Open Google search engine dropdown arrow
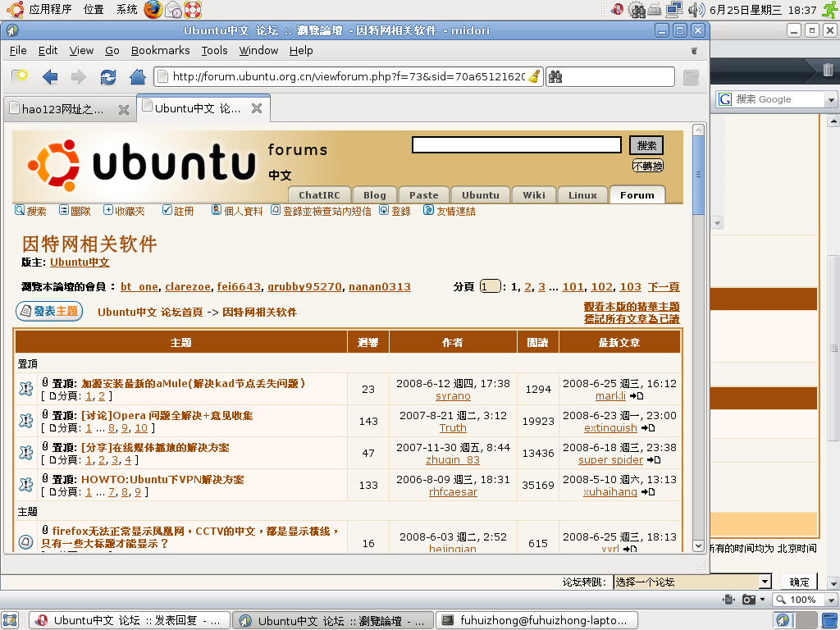 click(x=830, y=99)
